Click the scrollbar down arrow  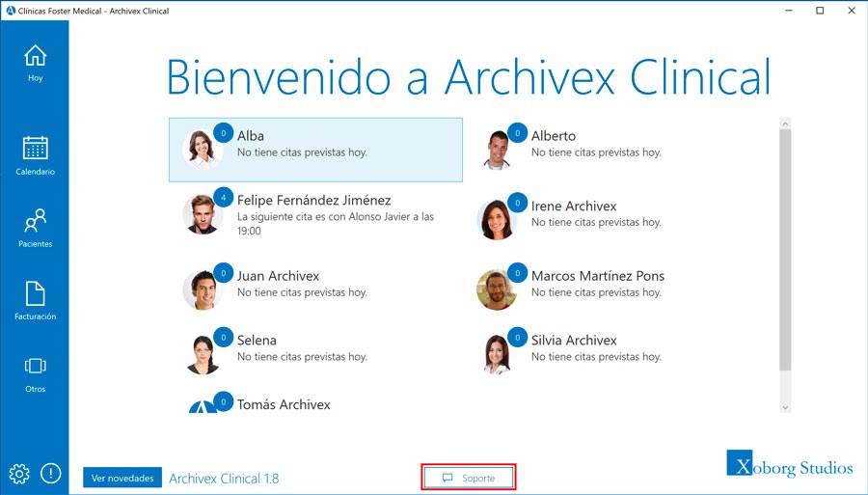click(785, 407)
